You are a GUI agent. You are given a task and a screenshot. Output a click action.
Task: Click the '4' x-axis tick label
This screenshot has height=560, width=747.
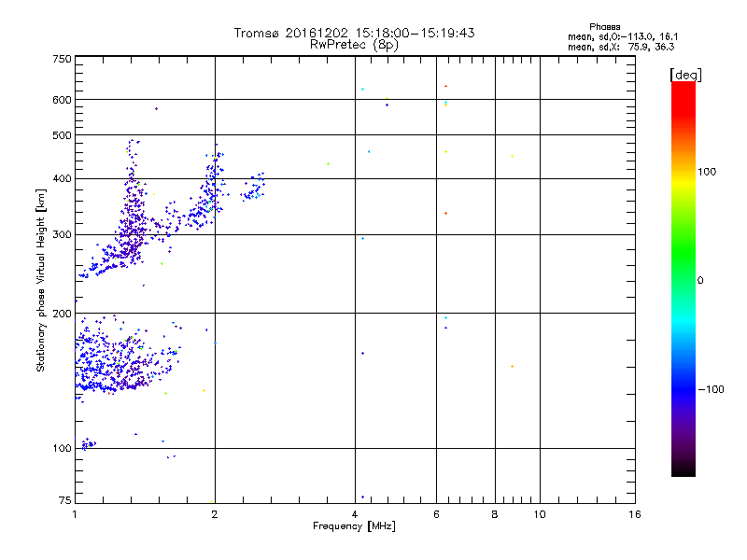[355, 515]
